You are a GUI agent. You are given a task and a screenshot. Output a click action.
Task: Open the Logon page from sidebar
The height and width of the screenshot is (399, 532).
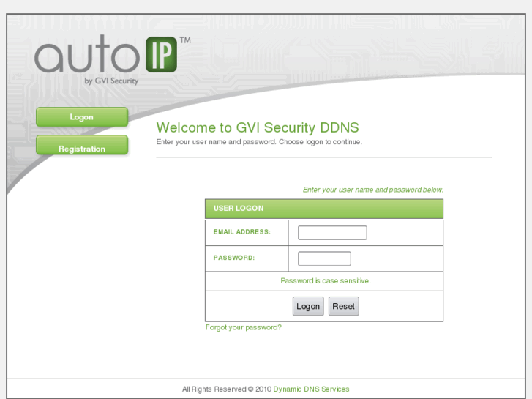82,117
